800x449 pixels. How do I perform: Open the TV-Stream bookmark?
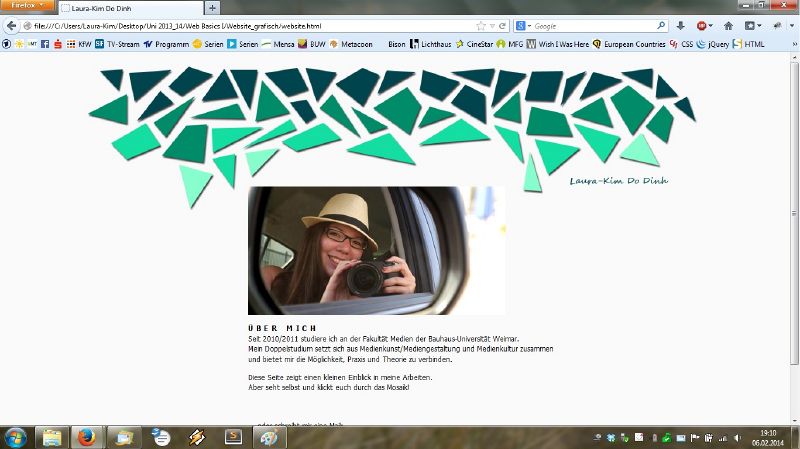tap(117, 44)
